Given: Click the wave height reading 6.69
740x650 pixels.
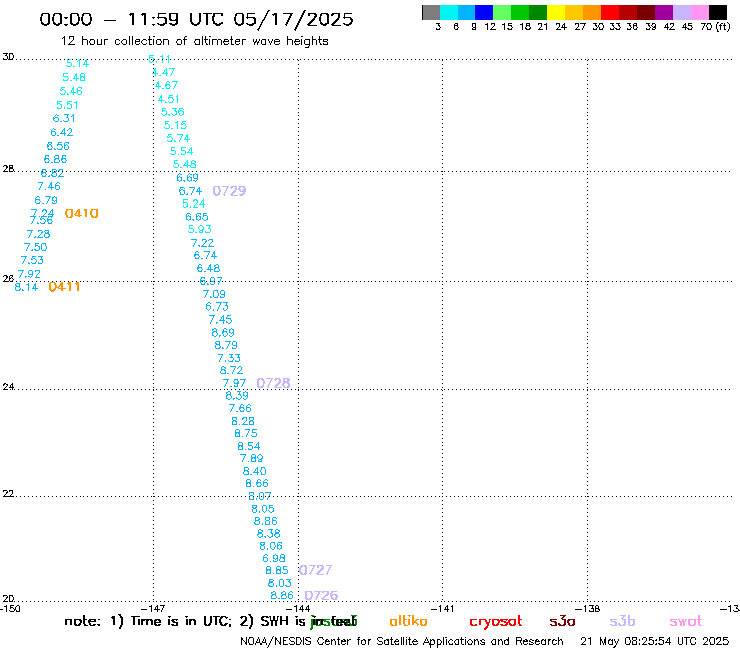Looking at the screenshot, I should [x=187, y=177].
